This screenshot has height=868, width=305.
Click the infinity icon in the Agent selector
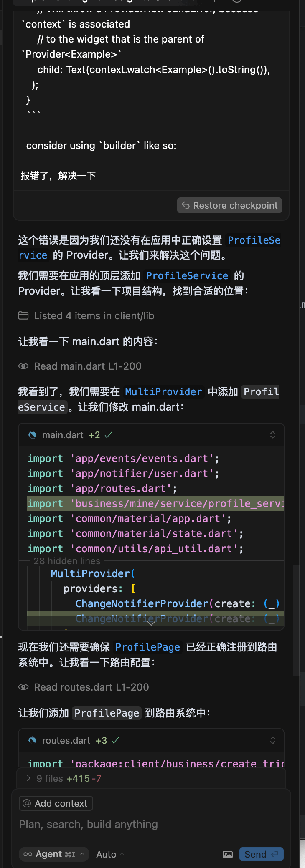point(28,854)
